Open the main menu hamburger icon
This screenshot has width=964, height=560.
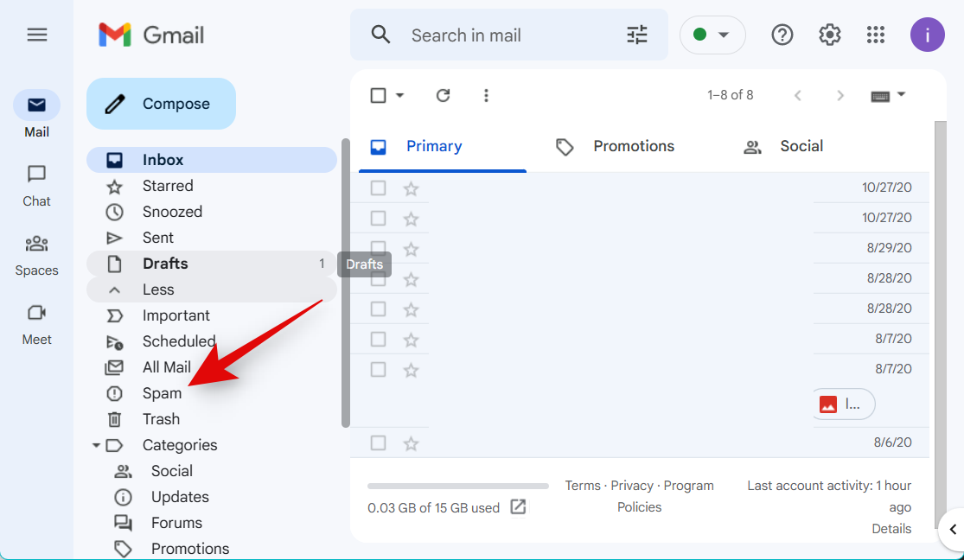(x=37, y=35)
